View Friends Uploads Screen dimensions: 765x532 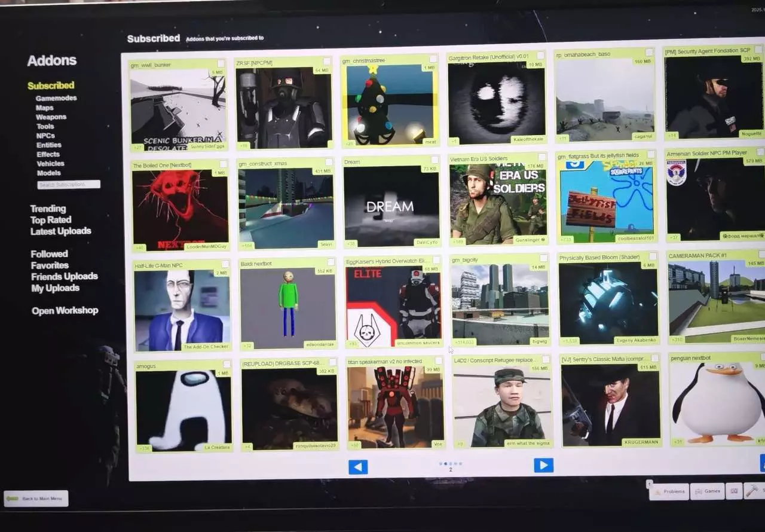point(65,276)
